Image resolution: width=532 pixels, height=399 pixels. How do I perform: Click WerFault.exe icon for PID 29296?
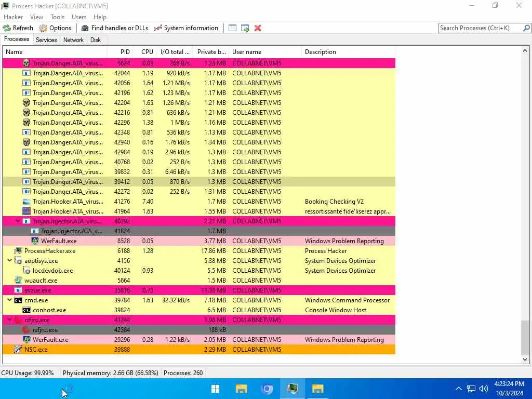click(x=26, y=340)
